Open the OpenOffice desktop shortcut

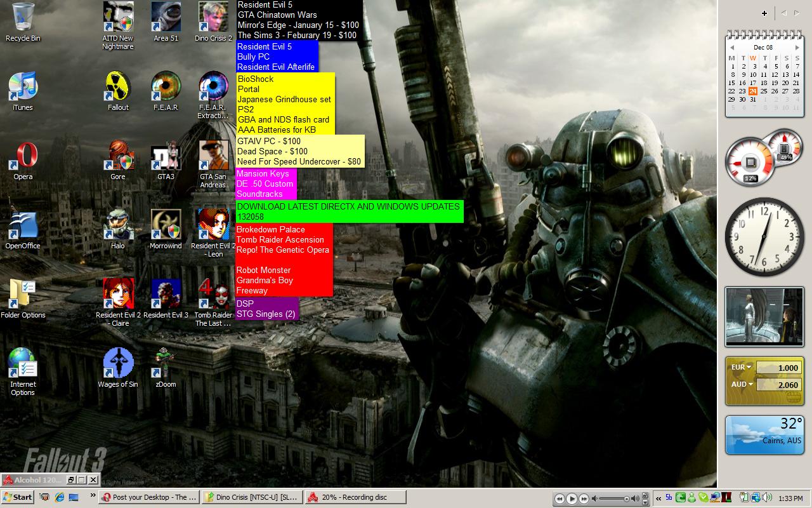[x=23, y=226]
